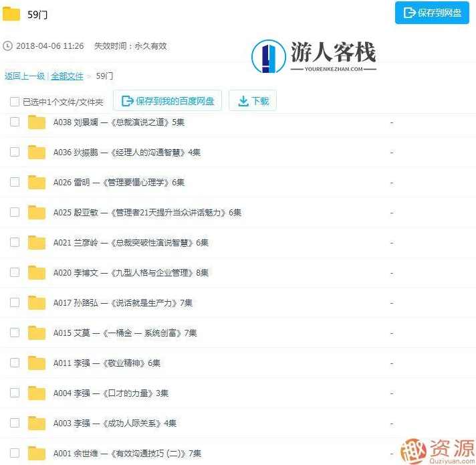Viewport: 476px width, 465px height.
Task: Check the box for A015 艾莫
Action: click(x=15, y=333)
